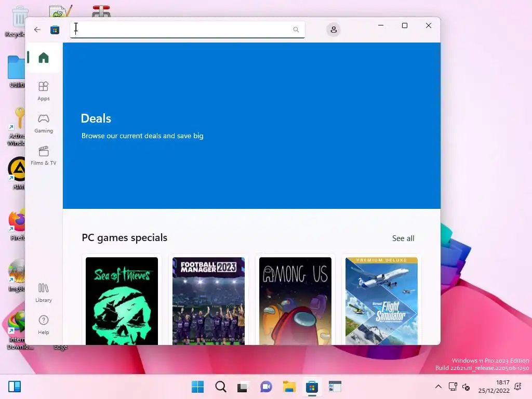Open the Gaming section in sidebar
532x399 pixels.
tap(44, 124)
